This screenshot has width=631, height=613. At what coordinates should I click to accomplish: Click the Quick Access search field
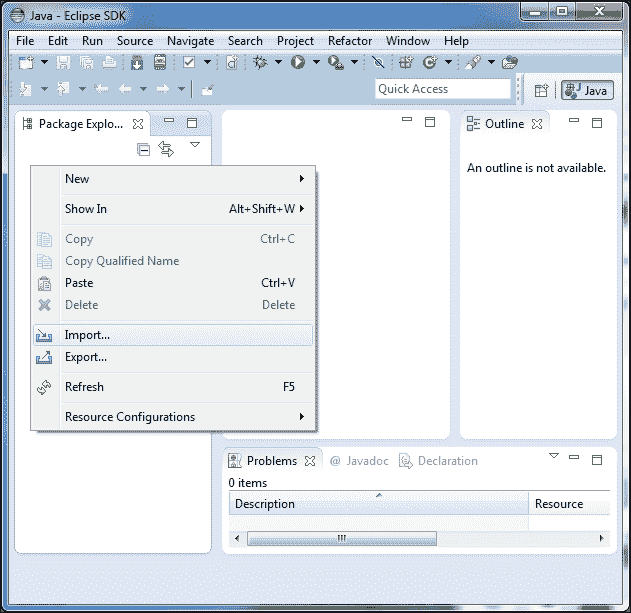click(443, 89)
